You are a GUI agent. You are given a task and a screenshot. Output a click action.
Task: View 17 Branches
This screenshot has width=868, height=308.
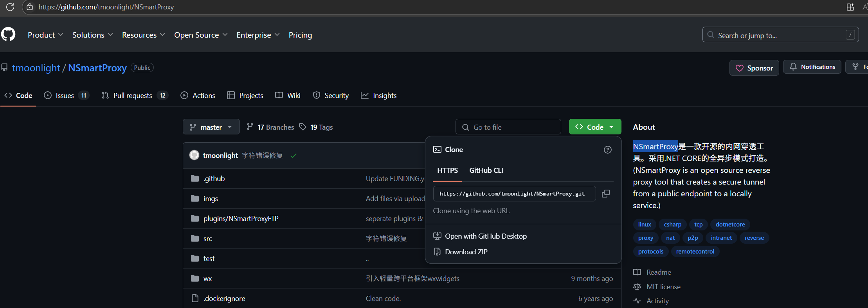pos(270,127)
